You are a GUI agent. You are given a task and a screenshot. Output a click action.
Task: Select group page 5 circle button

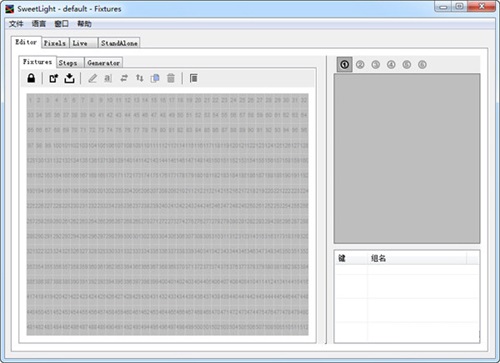(x=407, y=64)
